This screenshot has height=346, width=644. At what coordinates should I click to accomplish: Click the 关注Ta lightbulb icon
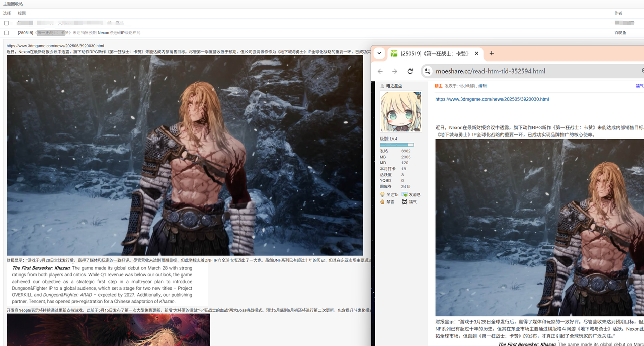tap(382, 195)
